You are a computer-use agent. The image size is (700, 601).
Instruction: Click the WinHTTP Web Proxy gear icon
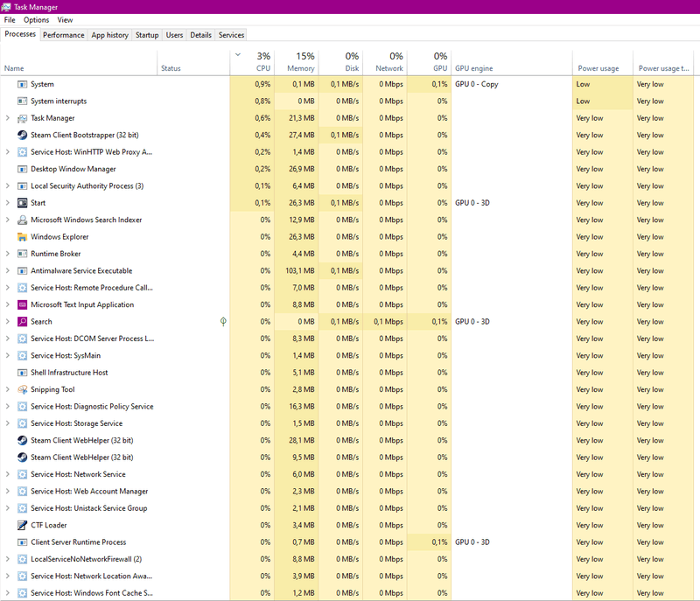tap(23, 152)
